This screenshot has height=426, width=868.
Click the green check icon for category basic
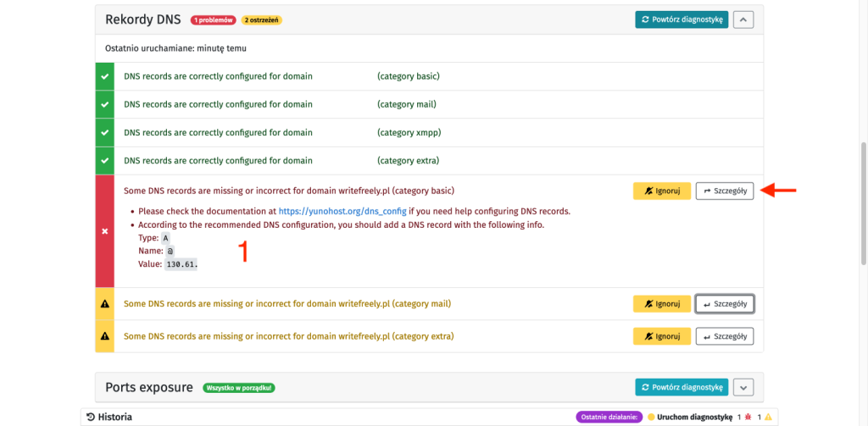click(104, 76)
